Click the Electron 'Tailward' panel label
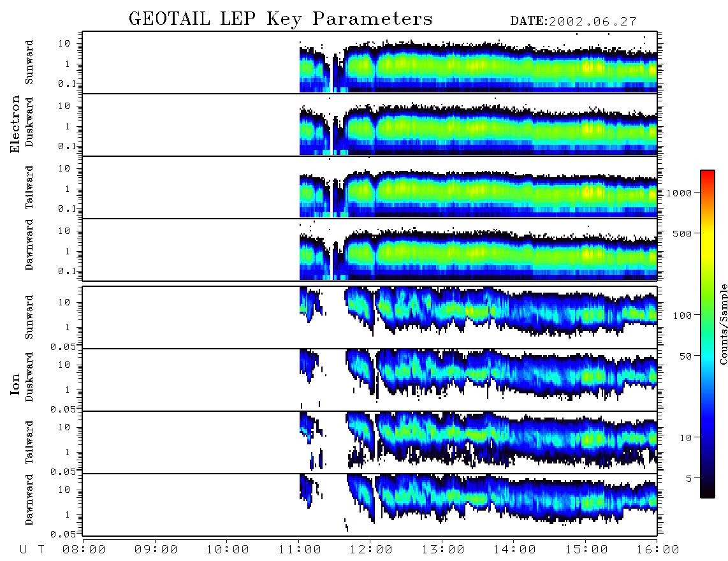The height and width of the screenshot is (561, 728). (x=29, y=187)
